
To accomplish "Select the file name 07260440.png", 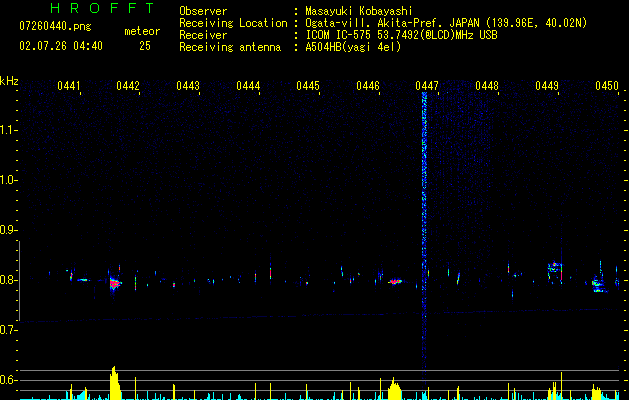I will tap(55, 26).
